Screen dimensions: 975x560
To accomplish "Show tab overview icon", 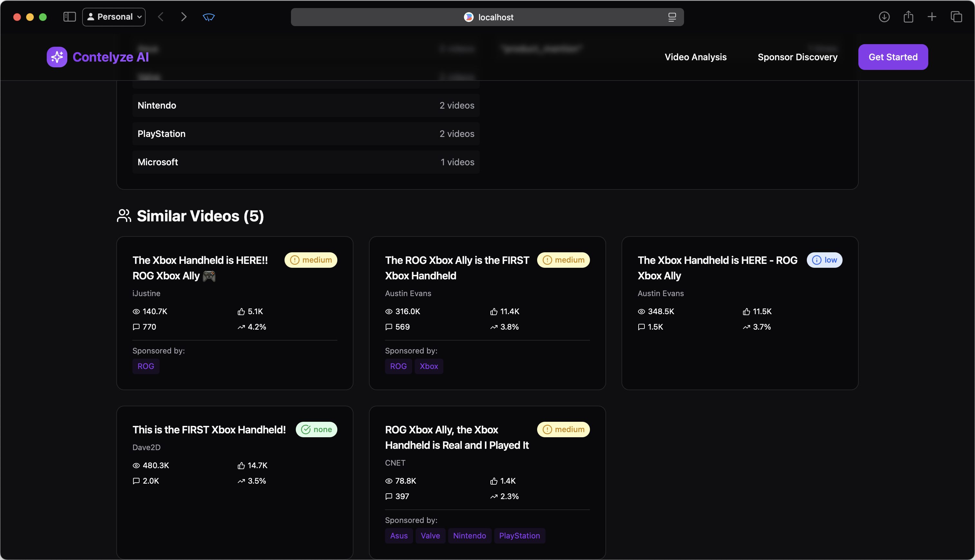I will pyautogui.click(x=956, y=17).
